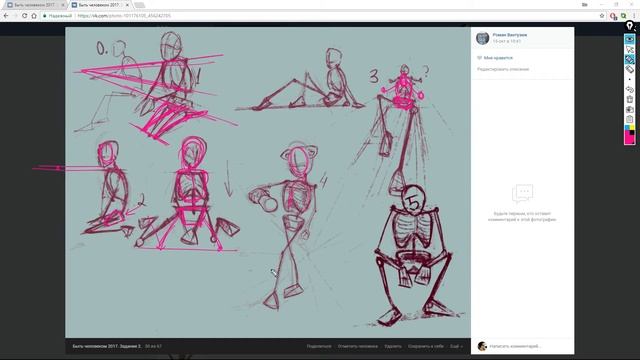
Task: Open Chrome three-dot menu
Action: click(634, 16)
